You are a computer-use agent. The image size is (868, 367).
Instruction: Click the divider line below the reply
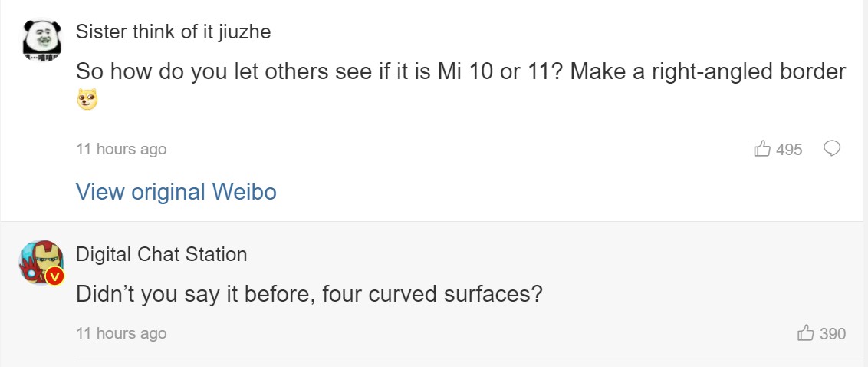click(x=472, y=362)
